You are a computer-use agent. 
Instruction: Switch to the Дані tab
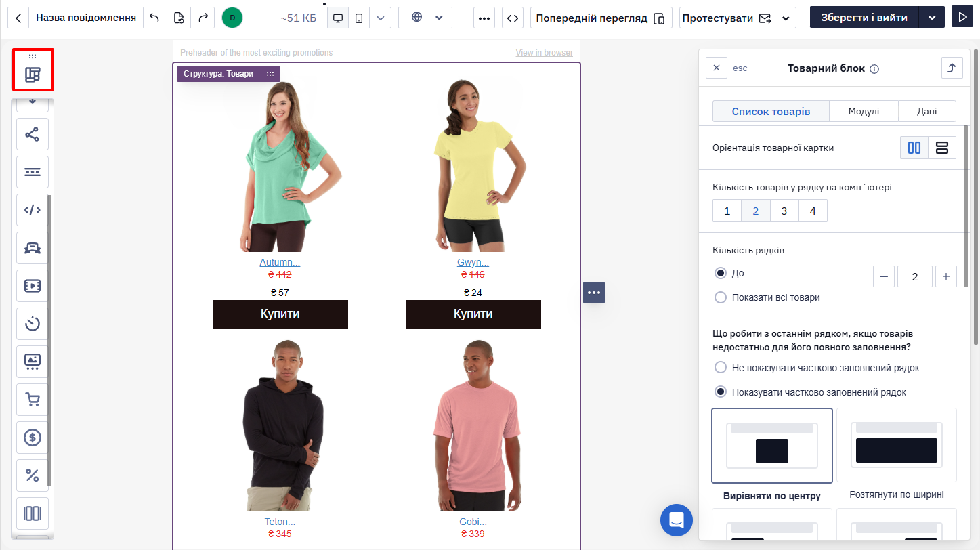click(927, 111)
